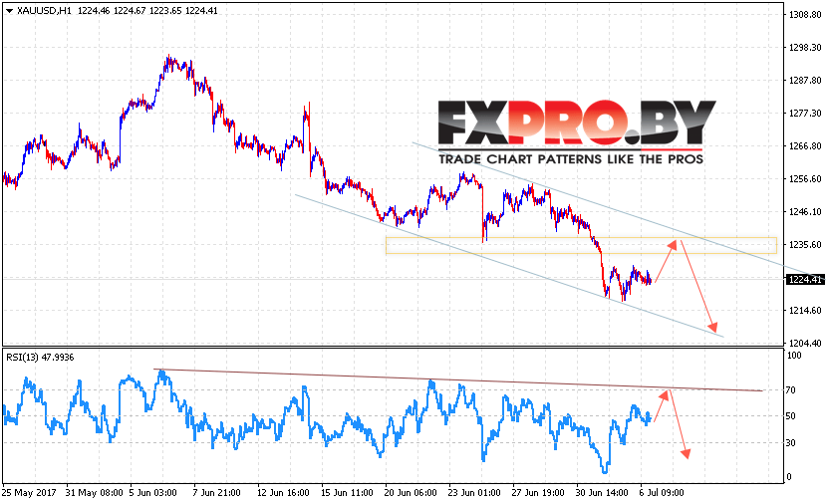Select the 1277.30 price axis label
Viewport: 826px width, 504px height.
coord(805,113)
